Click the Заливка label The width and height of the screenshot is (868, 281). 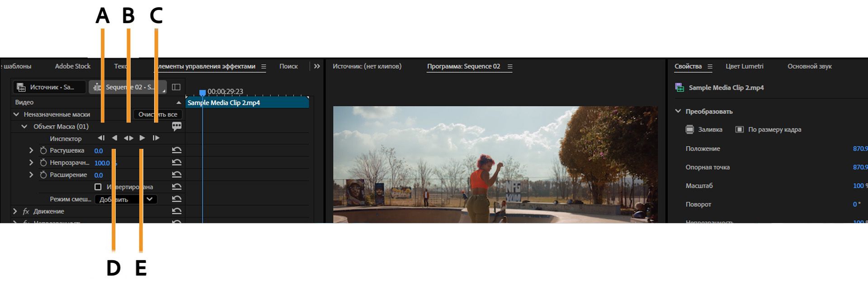(710, 129)
